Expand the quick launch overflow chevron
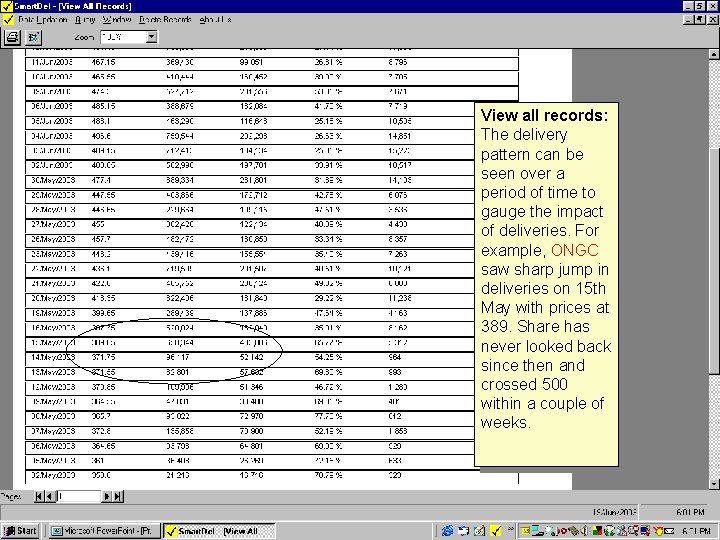 click(x=511, y=529)
